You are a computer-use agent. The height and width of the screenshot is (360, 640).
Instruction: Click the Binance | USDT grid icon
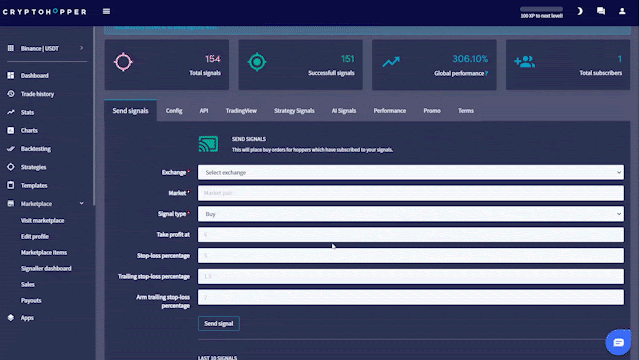pos(11,48)
